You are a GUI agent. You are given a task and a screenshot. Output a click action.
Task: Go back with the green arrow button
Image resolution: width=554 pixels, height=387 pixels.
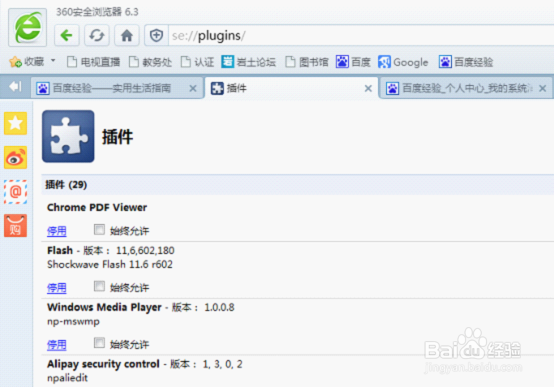click(x=66, y=35)
